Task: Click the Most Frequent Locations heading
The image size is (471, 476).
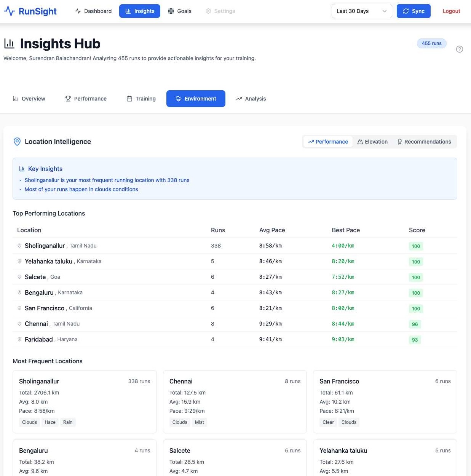Action: tap(48, 361)
